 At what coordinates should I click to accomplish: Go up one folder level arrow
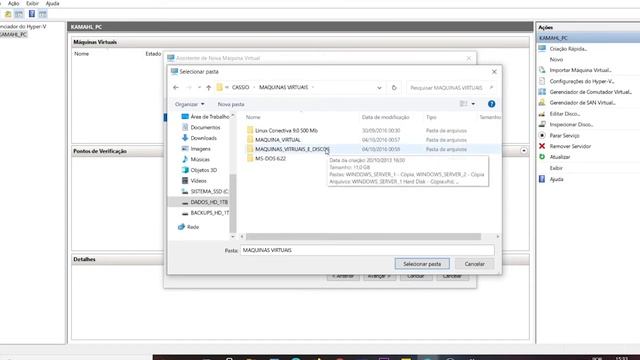pyautogui.click(x=209, y=87)
